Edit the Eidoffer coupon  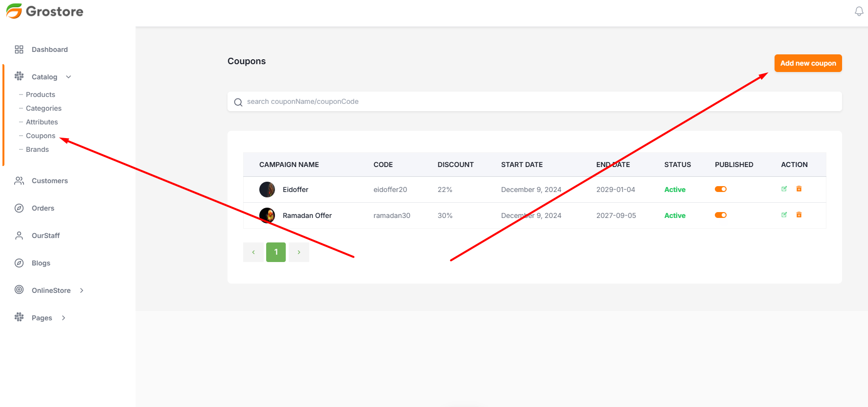click(784, 189)
